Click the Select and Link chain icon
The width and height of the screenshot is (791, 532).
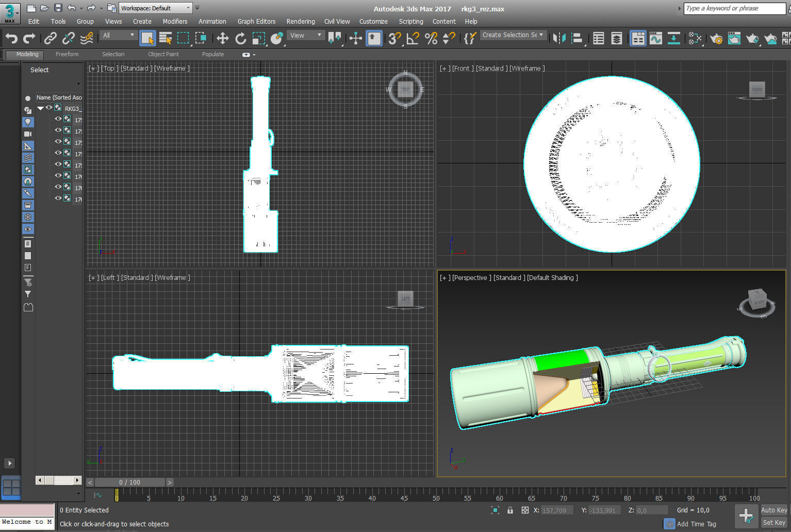[50, 38]
